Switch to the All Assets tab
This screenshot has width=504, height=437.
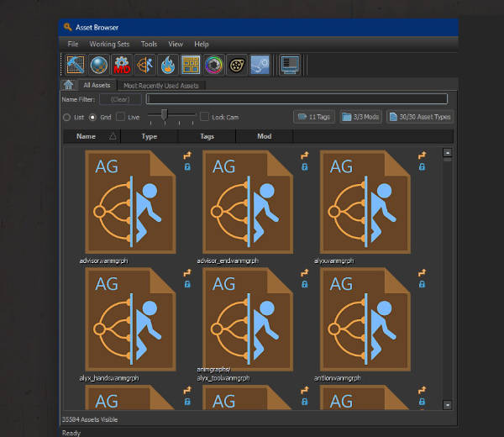pyautogui.click(x=97, y=85)
